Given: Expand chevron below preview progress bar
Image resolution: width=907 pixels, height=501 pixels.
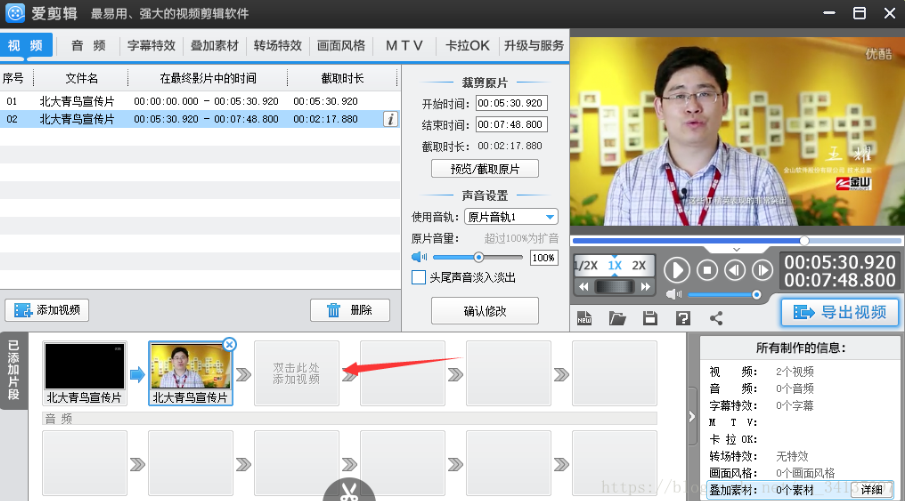Looking at the screenshot, I should 736,249.
